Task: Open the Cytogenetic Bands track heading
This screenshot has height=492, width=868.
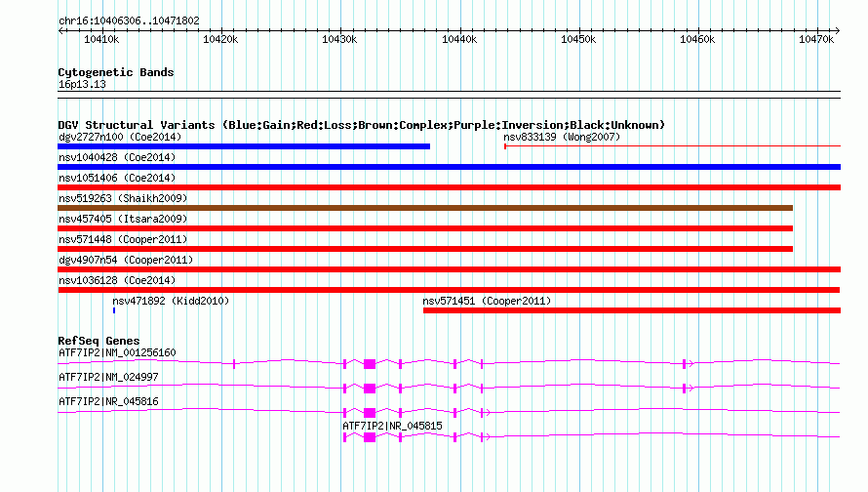Action: [x=116, y=72]
